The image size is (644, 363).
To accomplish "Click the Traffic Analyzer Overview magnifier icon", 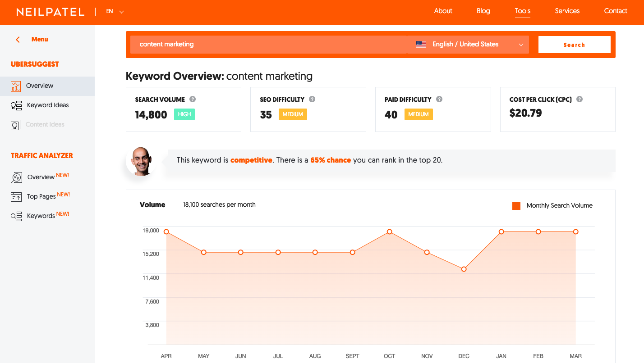I will [x=16, y=177].
